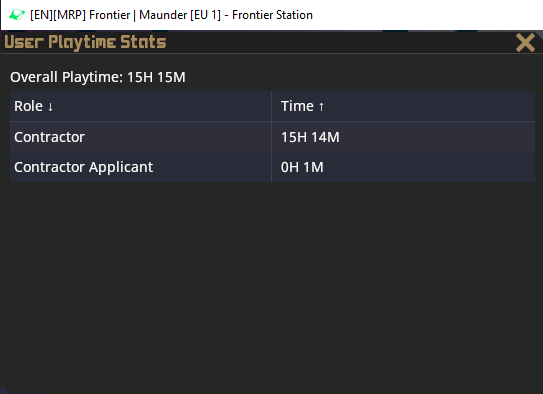543x394 pixels.
Task: Close the User Playtime Stats window
Action: point(525,43)
